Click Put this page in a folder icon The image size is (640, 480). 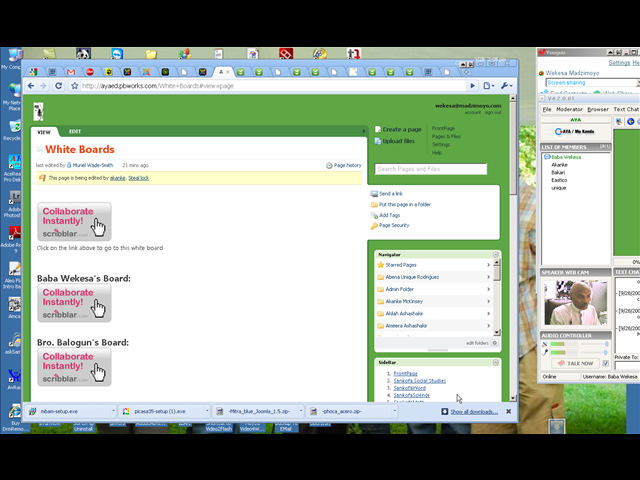[374, 204]
